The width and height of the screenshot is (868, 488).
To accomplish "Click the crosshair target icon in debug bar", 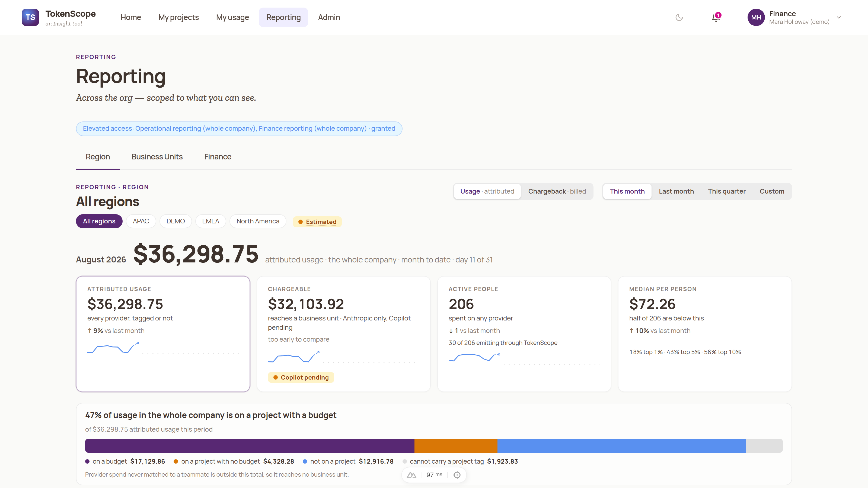I will 457,475.
